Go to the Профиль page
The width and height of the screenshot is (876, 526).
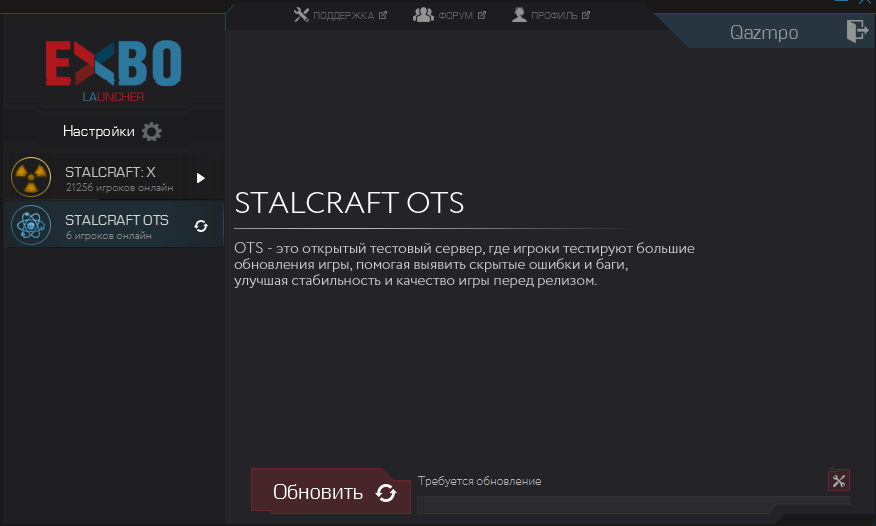click(x=555, y=16)
